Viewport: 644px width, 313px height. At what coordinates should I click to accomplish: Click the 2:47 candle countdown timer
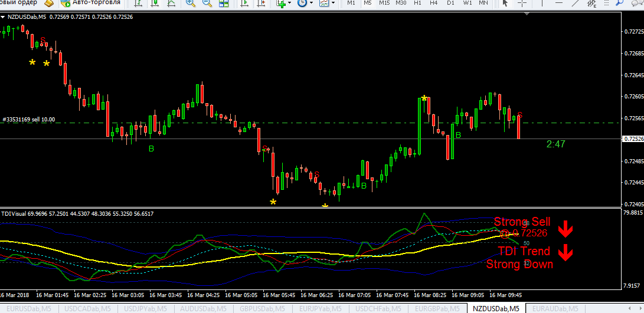pos(555,144)
